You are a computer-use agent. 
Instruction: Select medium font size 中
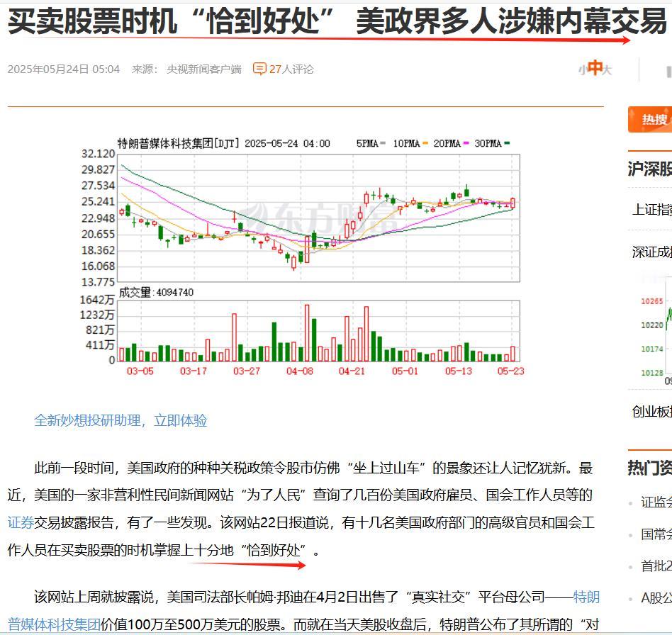pyautogui.click(x=595, y=68)
